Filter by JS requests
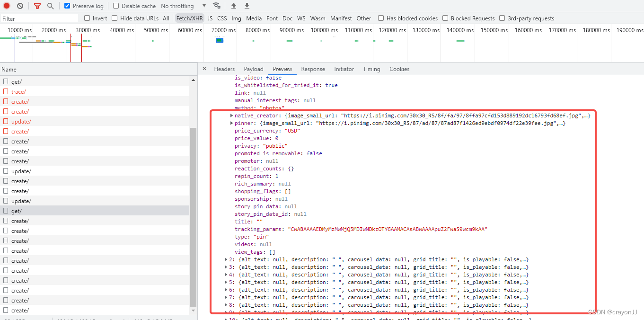 tap(210, 18)
